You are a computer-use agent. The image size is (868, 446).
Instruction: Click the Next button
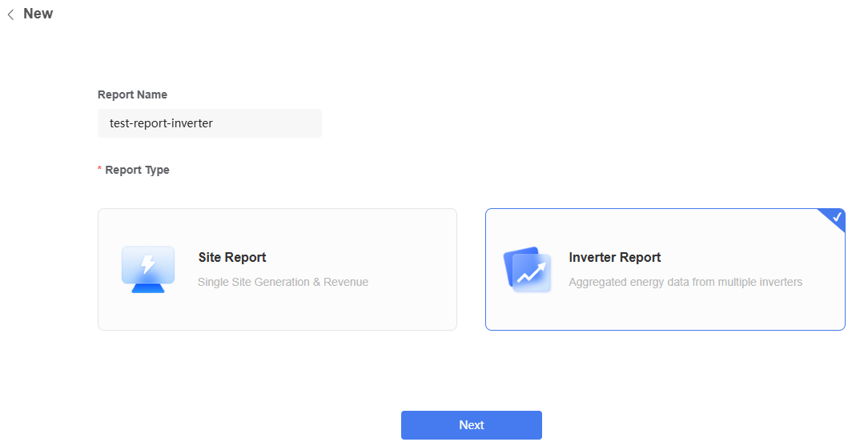point(471,425)
